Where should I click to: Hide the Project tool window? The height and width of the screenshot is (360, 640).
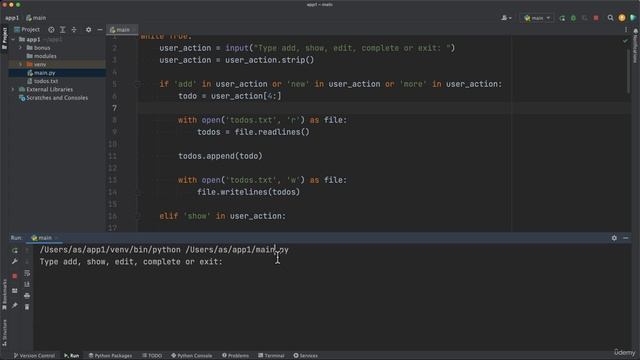click(x=100, y=30)
